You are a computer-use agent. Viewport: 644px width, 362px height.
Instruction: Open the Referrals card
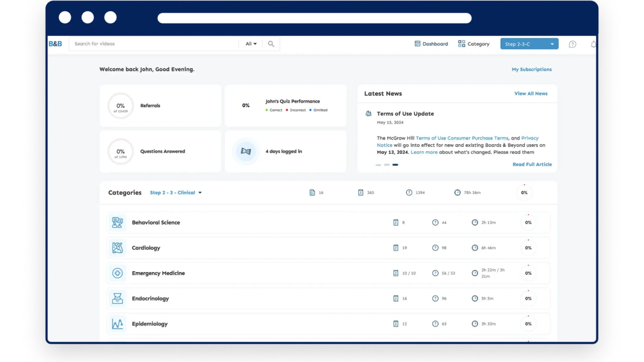160,106
